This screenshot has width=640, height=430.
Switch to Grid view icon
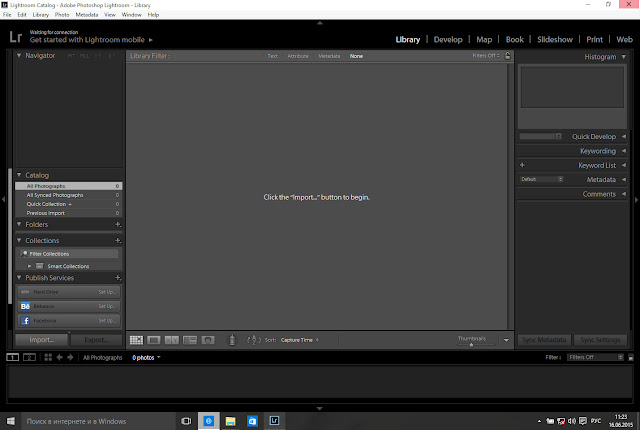(x=136, y=340)
